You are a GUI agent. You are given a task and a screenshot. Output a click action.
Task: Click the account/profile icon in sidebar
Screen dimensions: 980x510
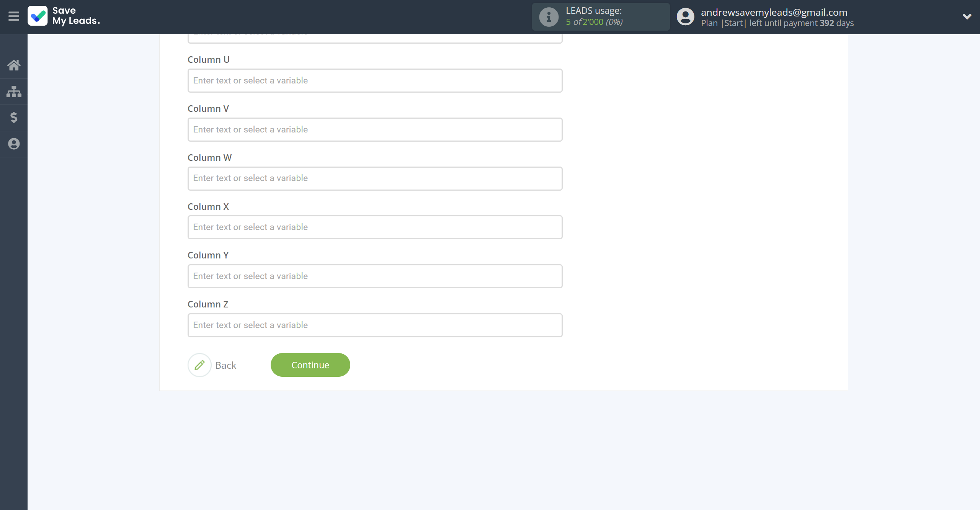pos(14,143)
